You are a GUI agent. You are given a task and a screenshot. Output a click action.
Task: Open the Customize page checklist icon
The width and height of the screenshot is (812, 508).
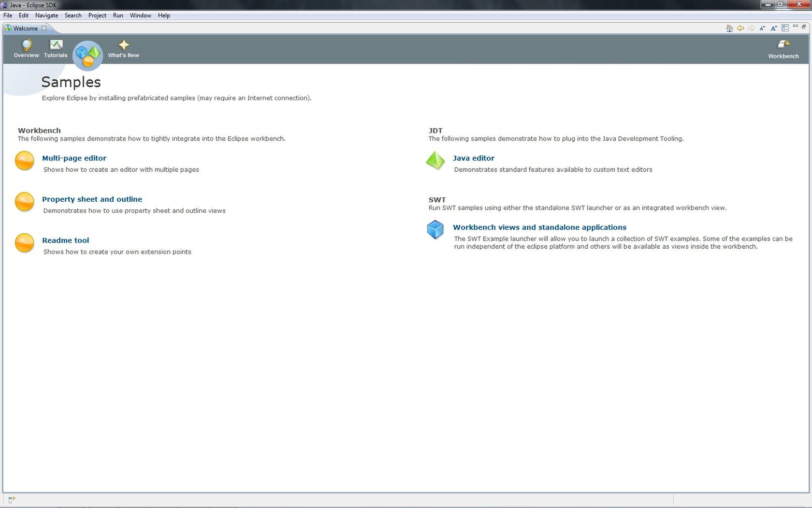pos(785,28)
